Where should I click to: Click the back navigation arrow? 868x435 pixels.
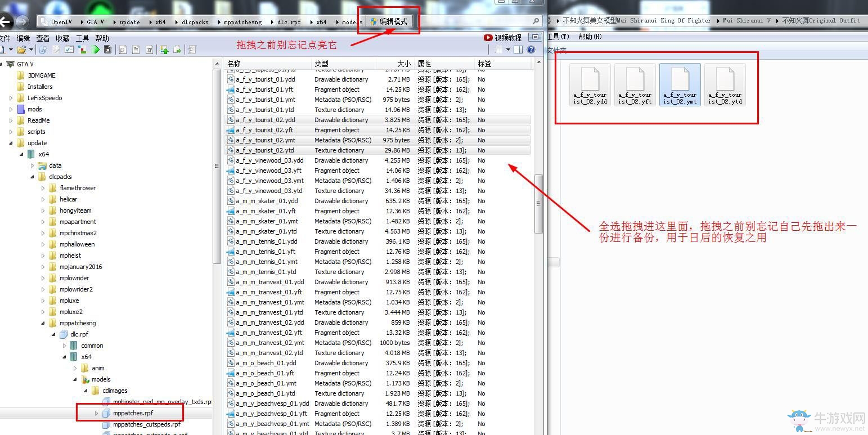(5, 22)
